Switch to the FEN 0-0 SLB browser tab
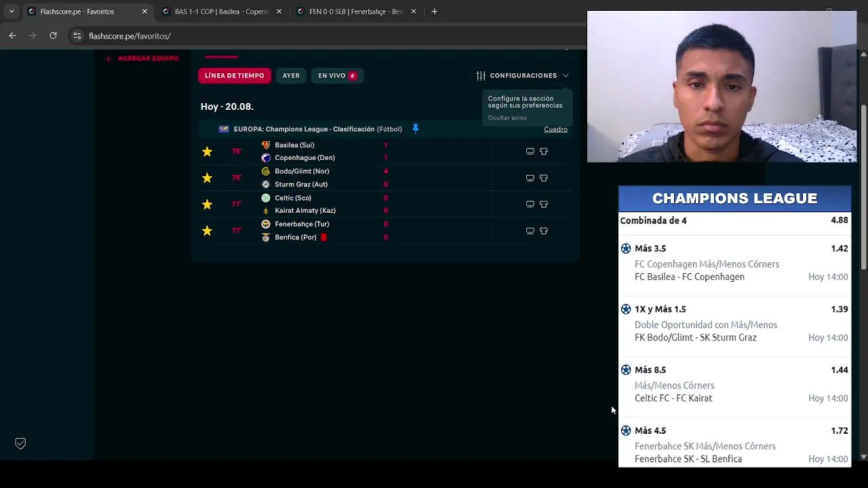868x488 pixels. 355,12
